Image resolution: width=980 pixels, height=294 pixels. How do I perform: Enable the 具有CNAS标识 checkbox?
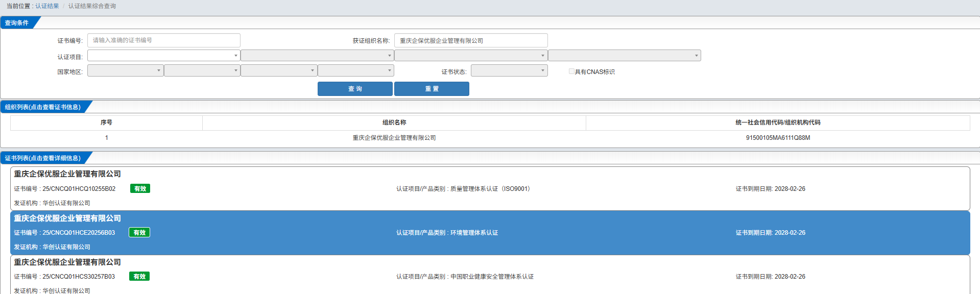[x=571, y=71]
